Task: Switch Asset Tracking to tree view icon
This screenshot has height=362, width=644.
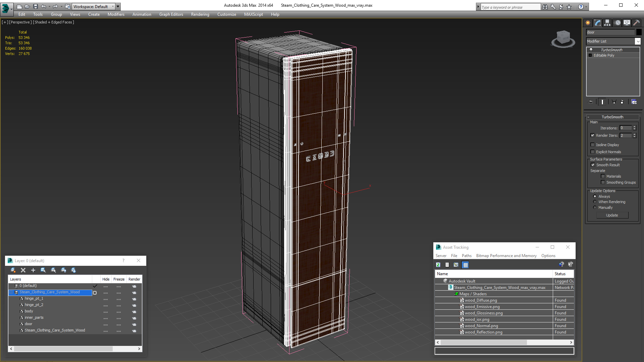Action: 456,265
